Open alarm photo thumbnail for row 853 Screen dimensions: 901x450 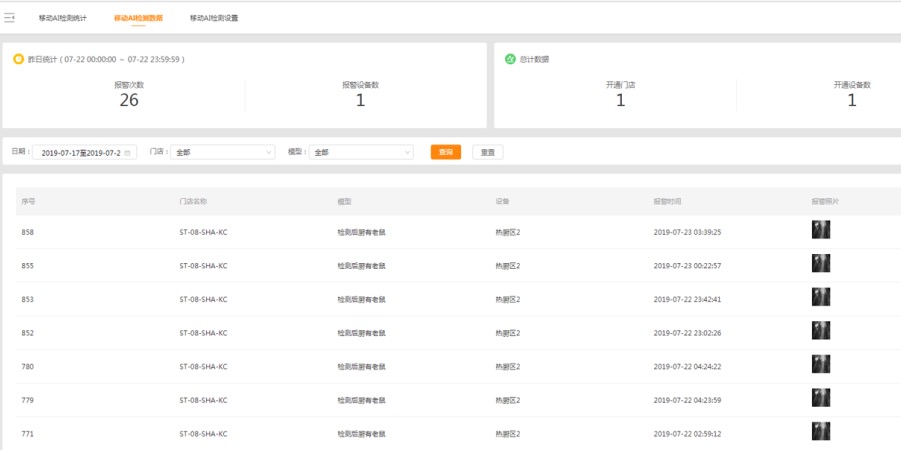(x=821, y=297)
